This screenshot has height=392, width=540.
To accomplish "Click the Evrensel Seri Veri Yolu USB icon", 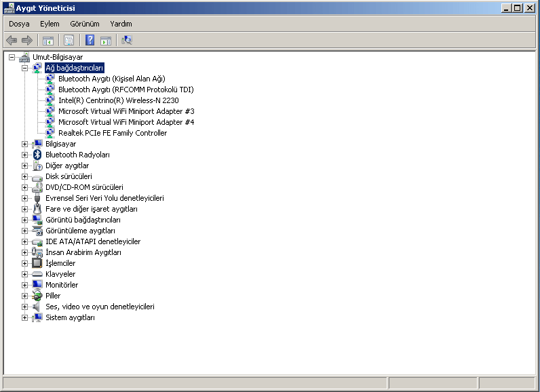I will point(37,198).
